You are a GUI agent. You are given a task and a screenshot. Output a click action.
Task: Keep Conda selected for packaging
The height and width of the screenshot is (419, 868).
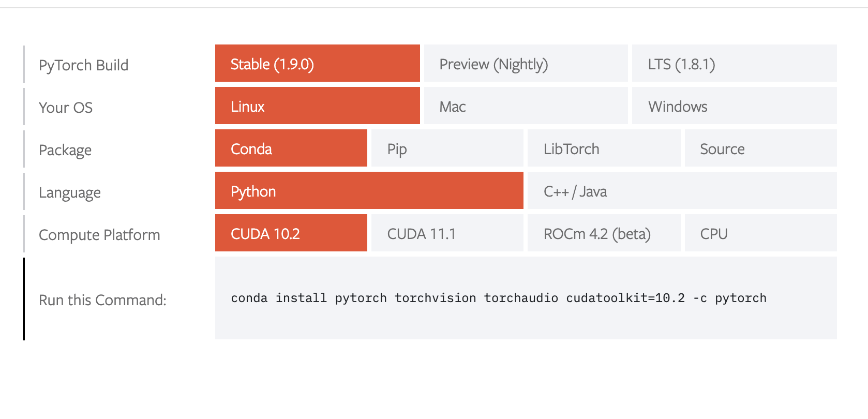290,148
